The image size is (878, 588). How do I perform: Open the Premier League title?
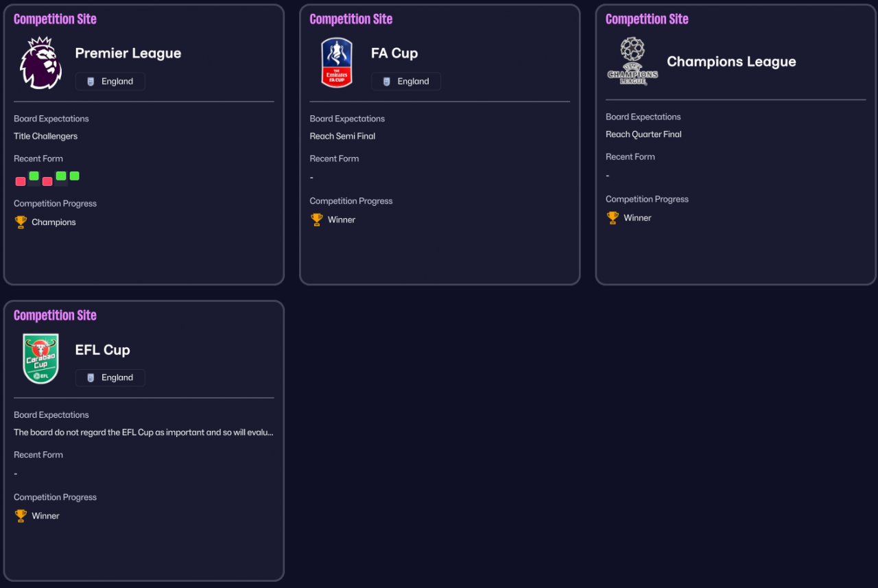(x=128, y=54)
